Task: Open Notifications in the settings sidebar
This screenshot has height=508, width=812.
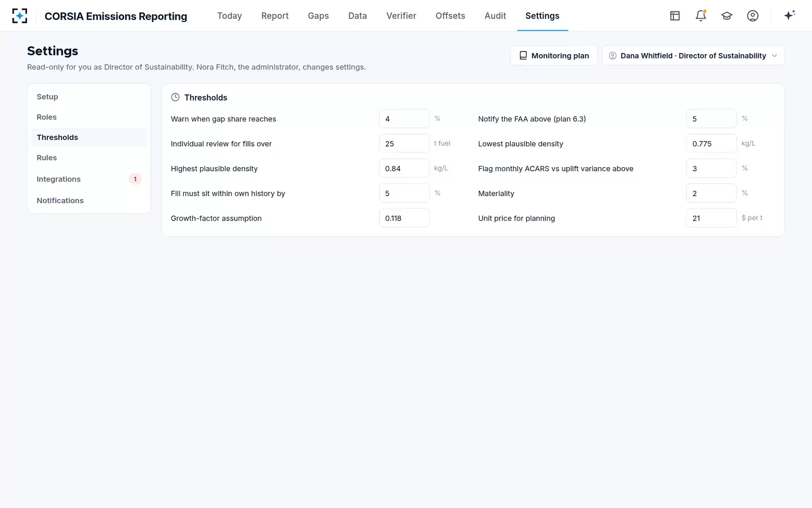Action: tap(89, 200)
